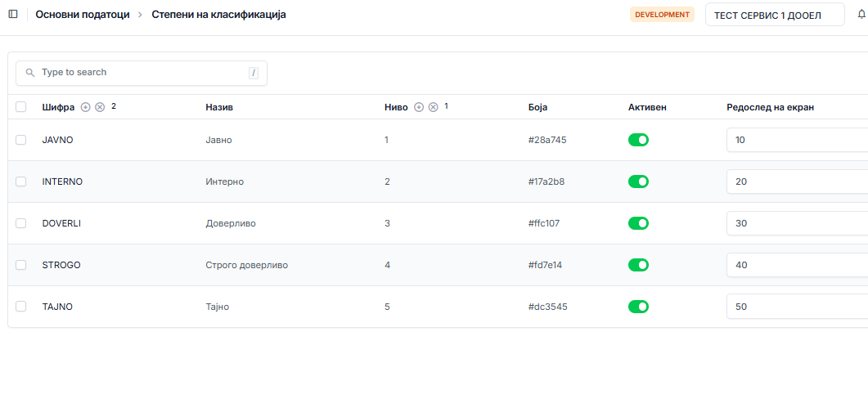Click the color value #dc3545
This screenshot has height=417, width=868.
point(548,307)
